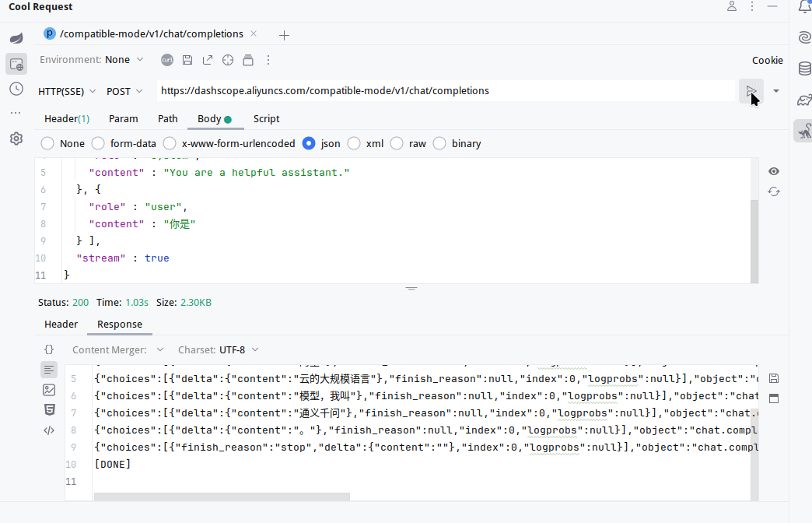812x523 pixels.
Task: Open the request history clock icon
Action: tap(16, 89)
